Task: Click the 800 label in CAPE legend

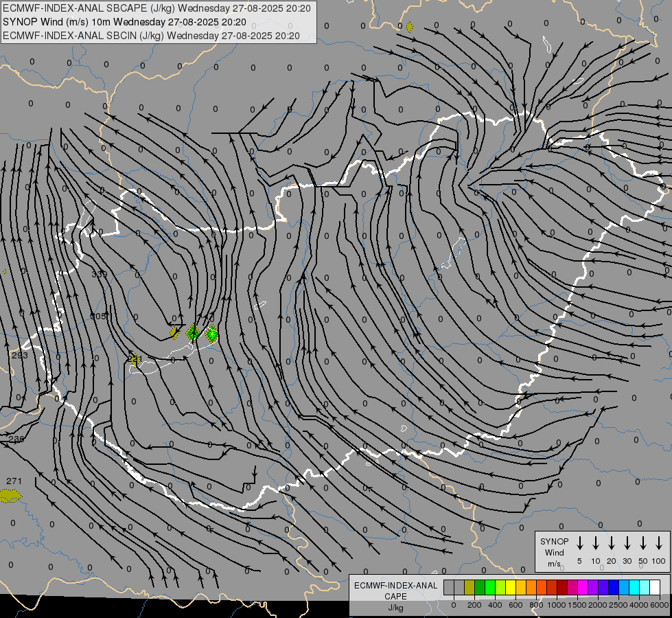Action: click(x=536, y=605)
